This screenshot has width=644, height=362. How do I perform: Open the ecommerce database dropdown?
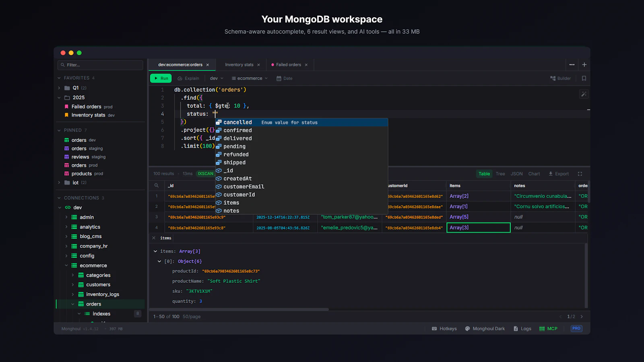pyautogui.click(x=250, y=78)
